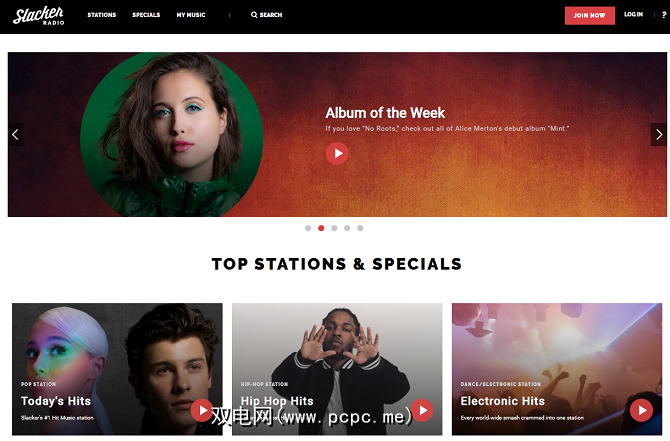Open help via the question mark icon
670x441 pixels.
664,15
